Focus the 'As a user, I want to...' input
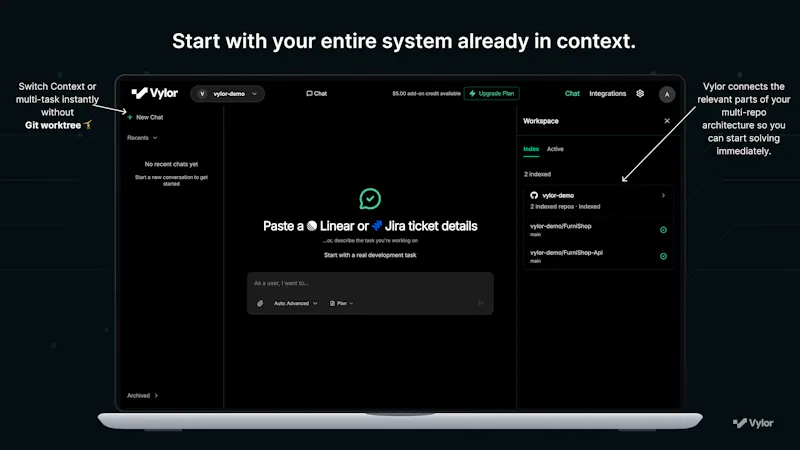The width and height of the screenshot is (800, 450). 370,283
